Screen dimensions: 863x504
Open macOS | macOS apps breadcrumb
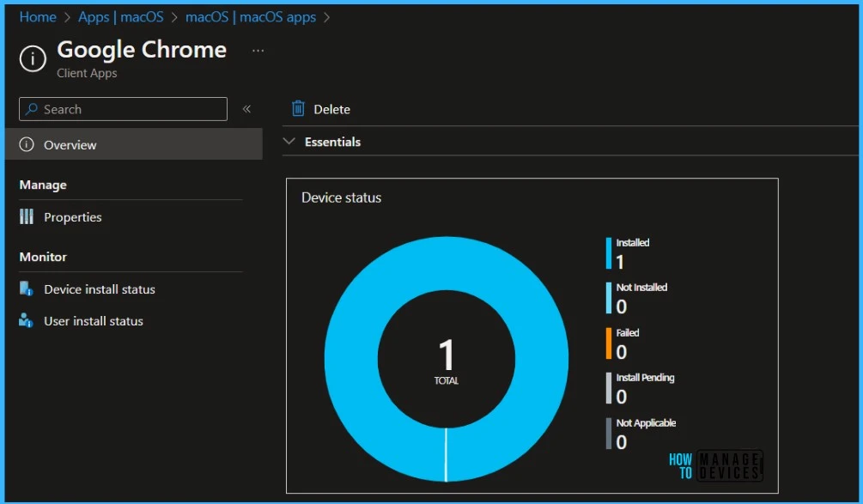251,17
